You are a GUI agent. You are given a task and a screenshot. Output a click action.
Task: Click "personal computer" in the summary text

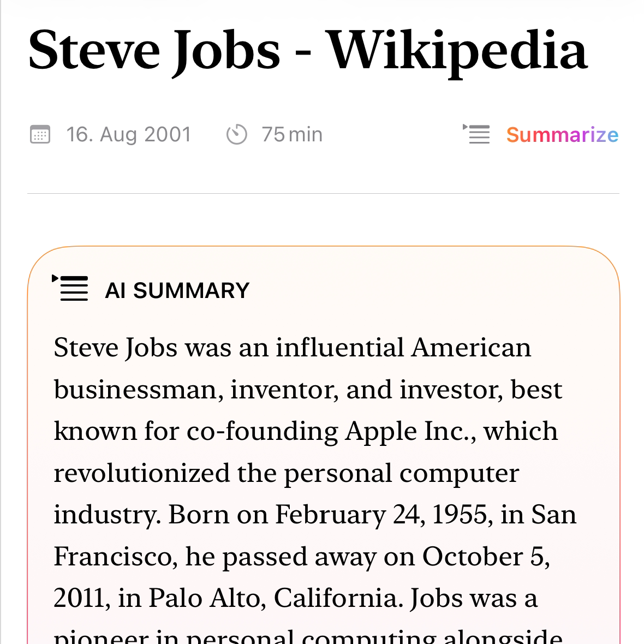401,473
